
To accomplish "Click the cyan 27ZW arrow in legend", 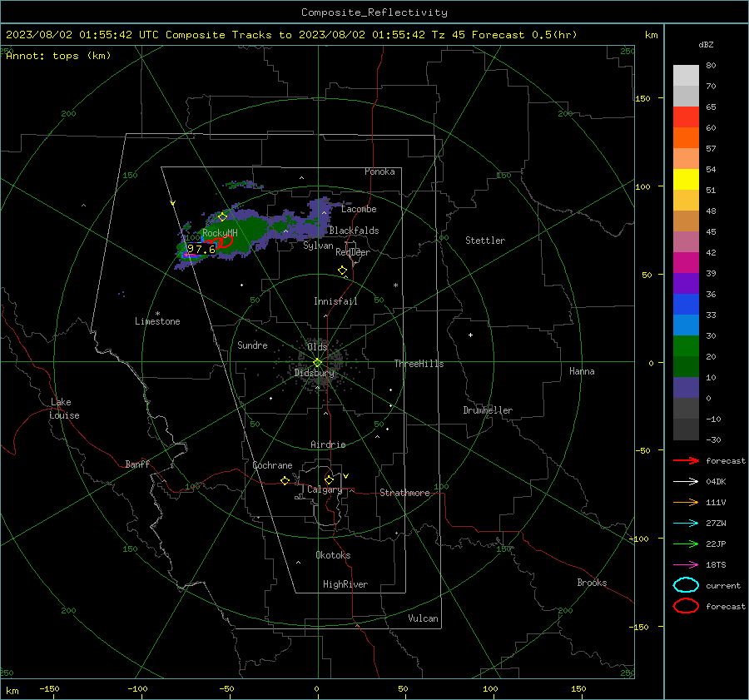I will (x=686, y=524).
